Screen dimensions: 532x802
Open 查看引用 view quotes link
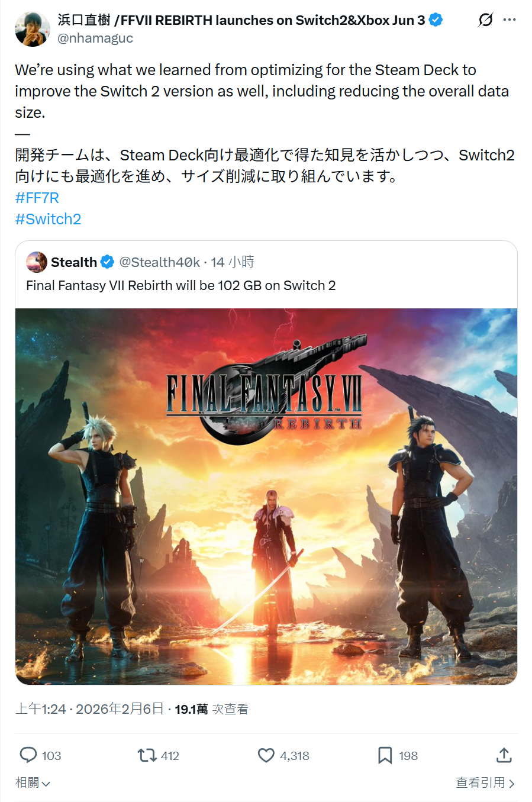pyautogui.click(x=485, y=782)
